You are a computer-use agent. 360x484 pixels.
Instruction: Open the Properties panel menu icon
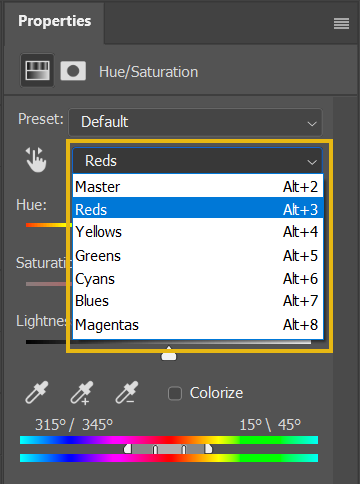tap(341, 24)
